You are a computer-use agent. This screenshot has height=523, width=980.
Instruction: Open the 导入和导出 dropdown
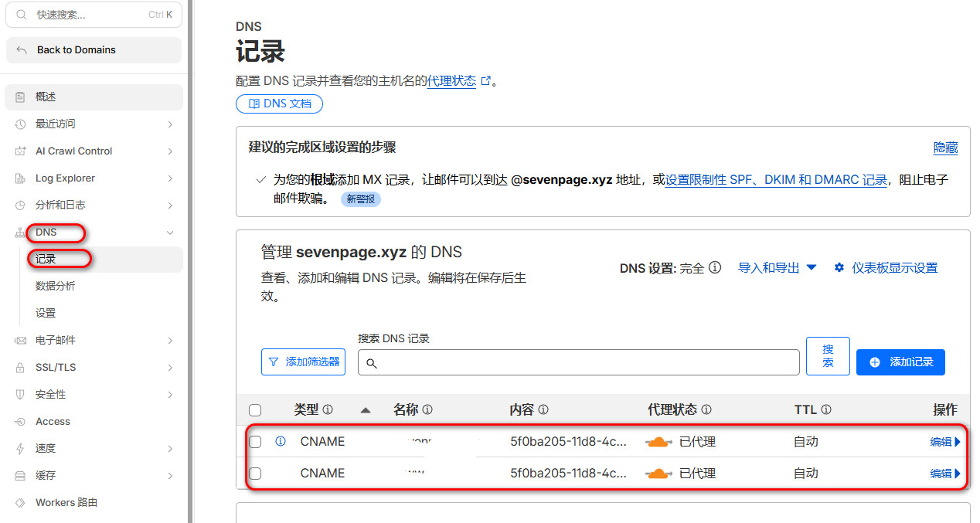(777, 268)
